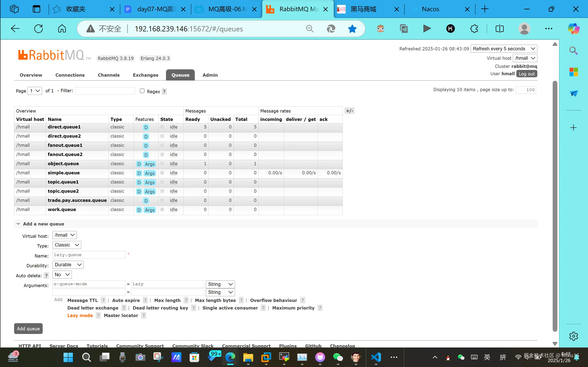Viewport: 588px width, 367px height.
Task: Switch to the Connections tab
Action: (x=70, y=75)
